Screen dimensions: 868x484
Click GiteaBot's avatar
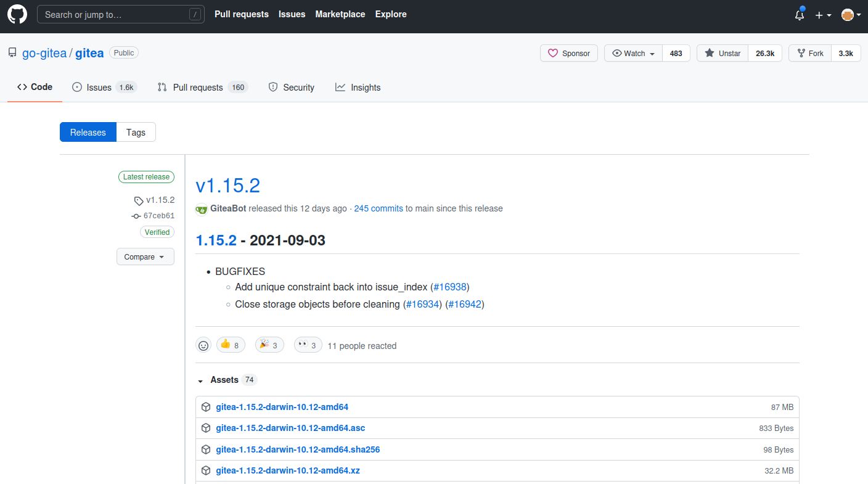pyautogui.click(x=202, y=209)
